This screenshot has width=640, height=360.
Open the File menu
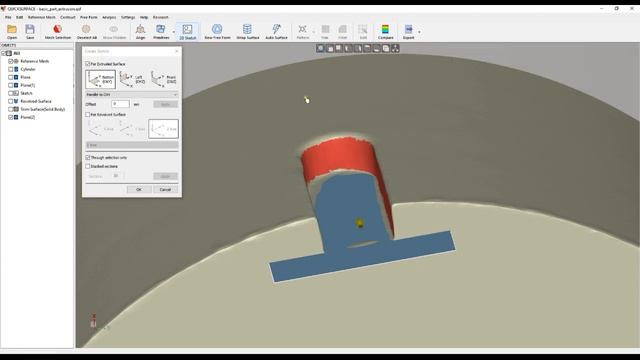[x=8, y=18]
